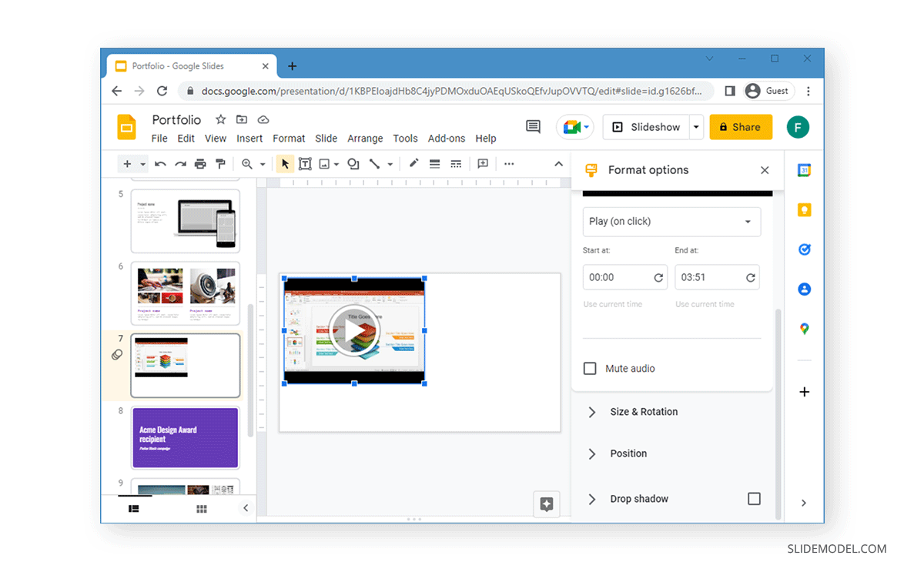Viewport: 924px width, 572px height.
Task: Select the Shape tool
Action: pos(353,164)
